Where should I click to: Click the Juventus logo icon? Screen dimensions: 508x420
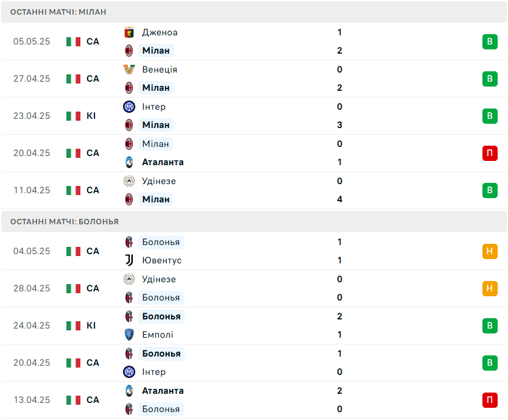point(129,260)
